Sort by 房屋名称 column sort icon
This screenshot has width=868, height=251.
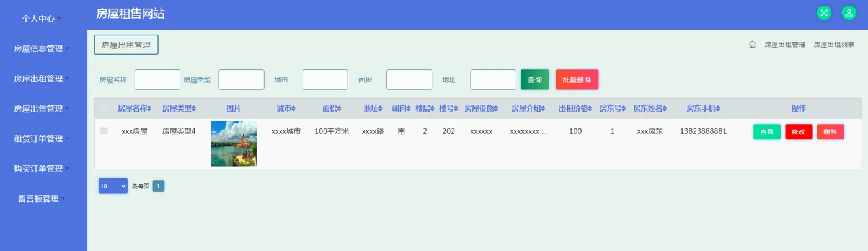point(149,108)
